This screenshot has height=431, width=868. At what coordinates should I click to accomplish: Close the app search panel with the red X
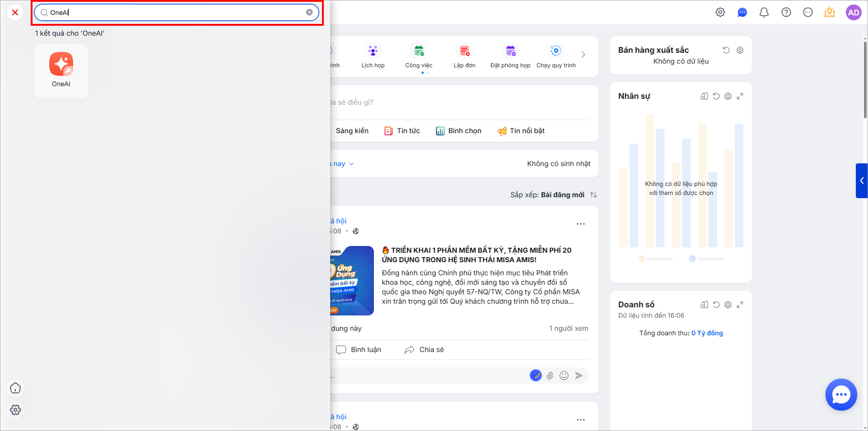pyautogui.click(x=15, y=12)
